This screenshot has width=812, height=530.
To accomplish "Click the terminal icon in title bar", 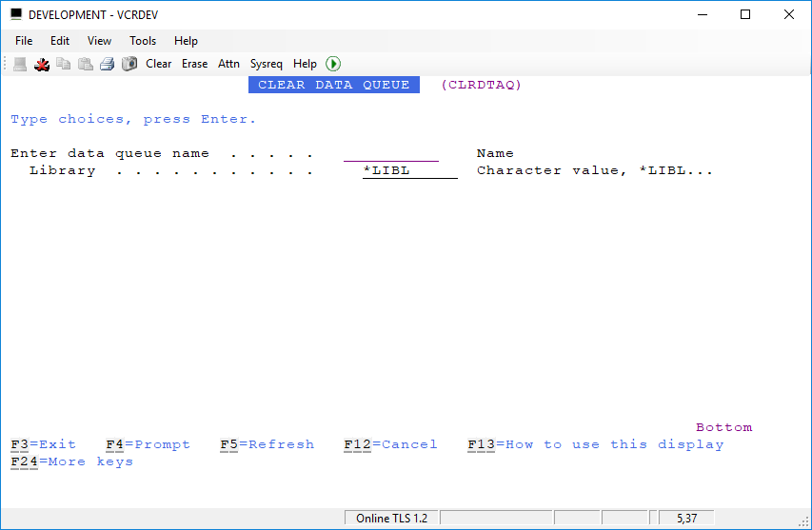I will coord(16,14).
